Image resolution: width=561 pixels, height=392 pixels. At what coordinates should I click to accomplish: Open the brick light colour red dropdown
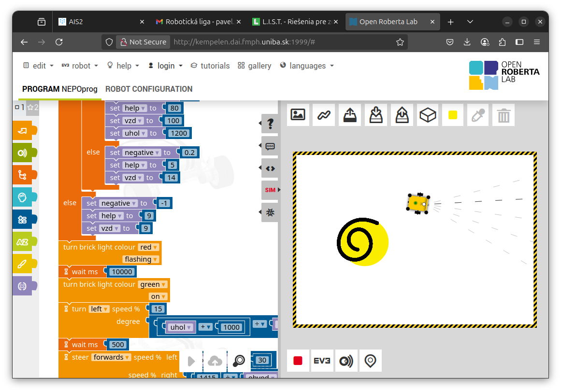149,247
